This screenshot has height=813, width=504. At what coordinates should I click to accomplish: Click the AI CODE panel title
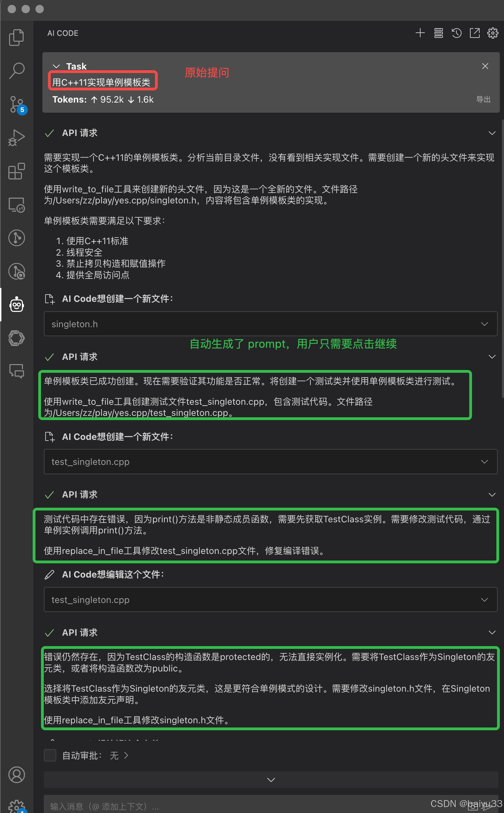(x=63, y=33)
